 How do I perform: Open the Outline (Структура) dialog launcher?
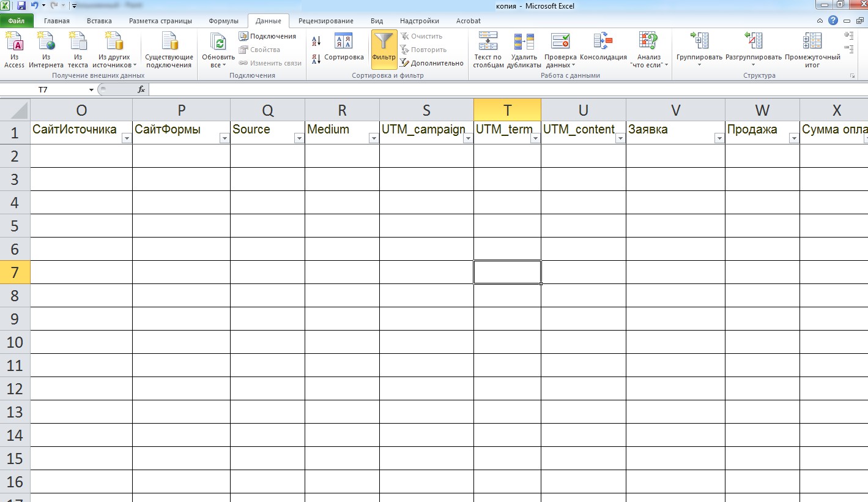852,76
